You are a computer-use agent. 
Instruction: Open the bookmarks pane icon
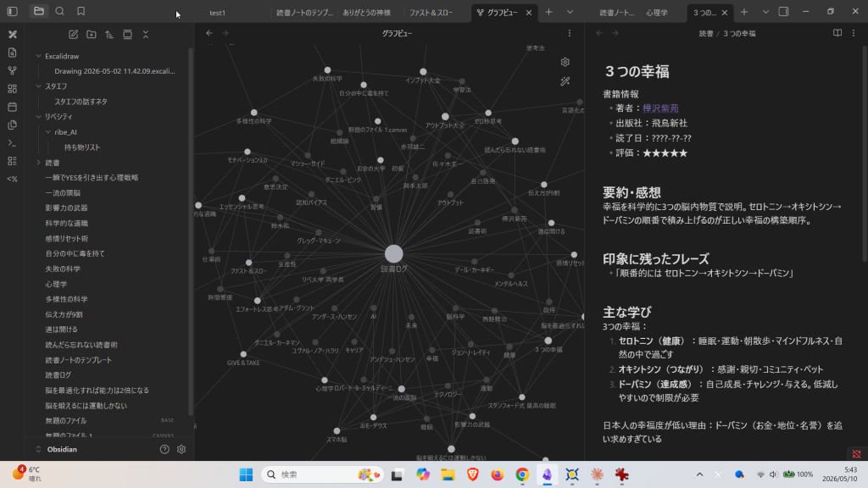click(x=81, y=11)
